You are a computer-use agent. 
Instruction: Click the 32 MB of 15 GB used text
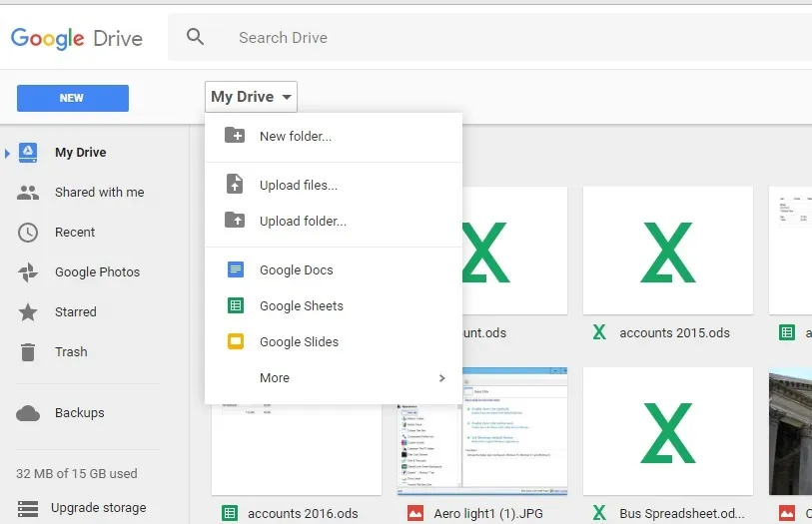77,473
